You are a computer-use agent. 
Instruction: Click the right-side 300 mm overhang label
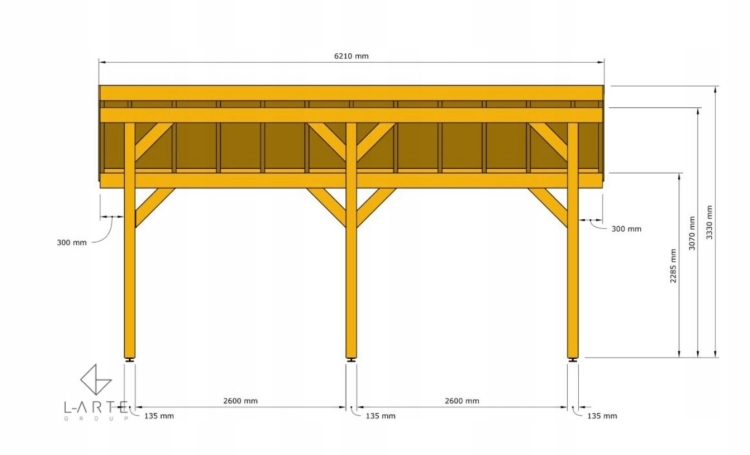(626, 229)
